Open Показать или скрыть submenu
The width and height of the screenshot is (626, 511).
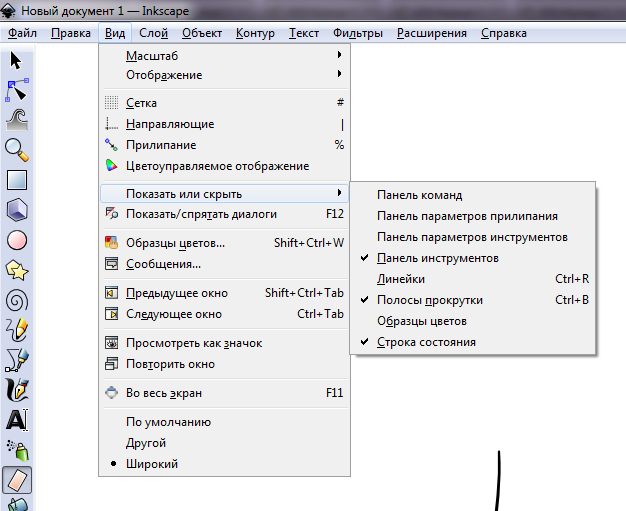[224, 194]
